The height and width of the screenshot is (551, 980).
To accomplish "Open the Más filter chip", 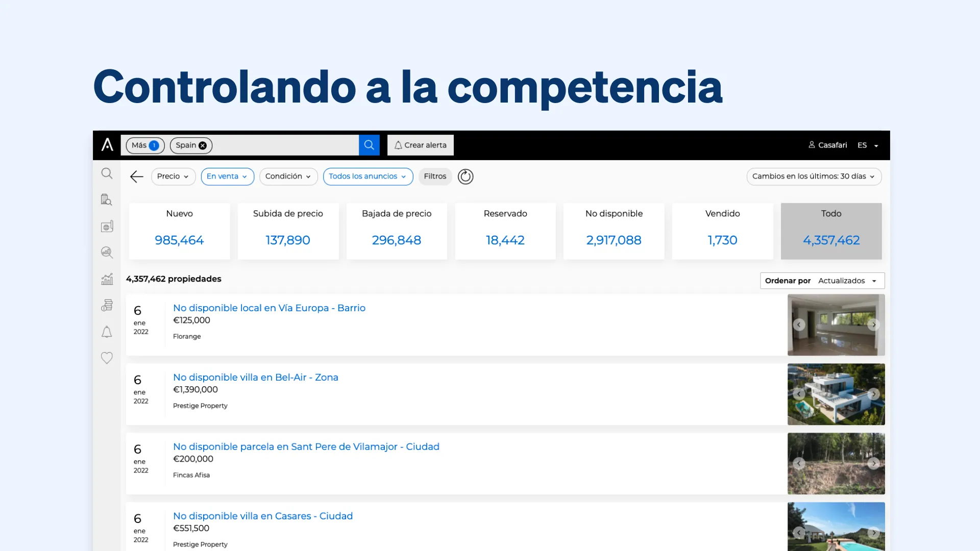I will click(x=145, y=145).
